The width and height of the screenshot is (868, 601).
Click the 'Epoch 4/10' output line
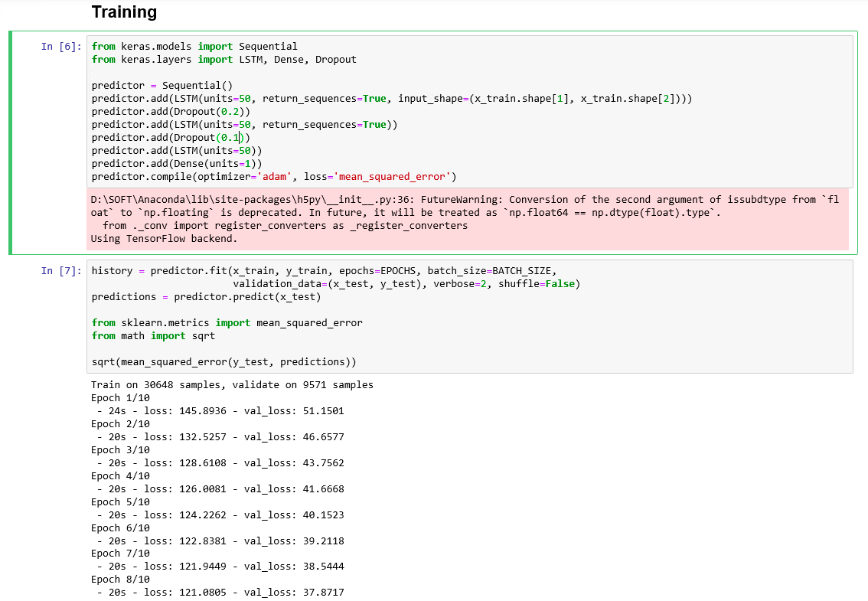pyautogui.click(x=120, y=475)
